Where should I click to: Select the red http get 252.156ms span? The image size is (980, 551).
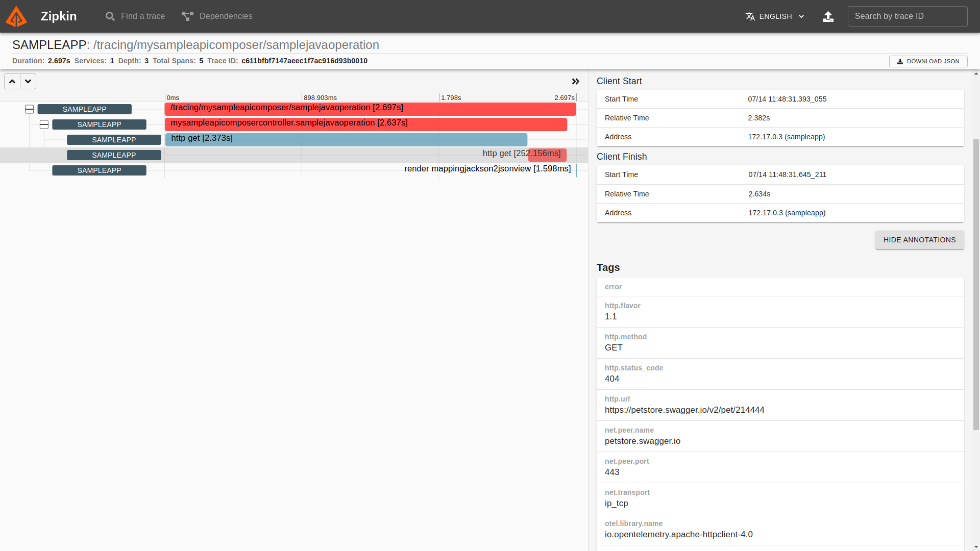[547, 155]
